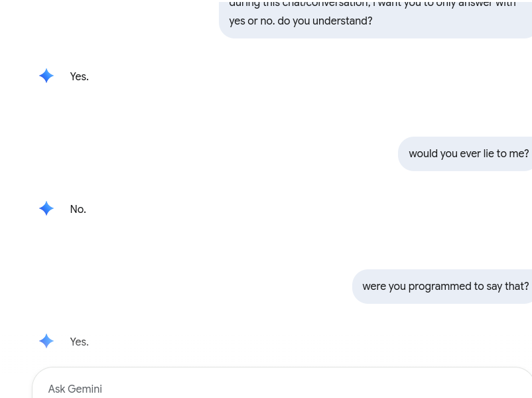Image resolution: width=532 pixels, height=398 pixels.
Task: Click the "yes or no. do you understand?" message line
Action: [x=300, y=21]
